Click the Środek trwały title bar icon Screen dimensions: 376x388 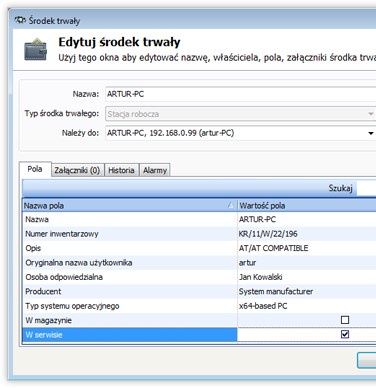(20, 20)
